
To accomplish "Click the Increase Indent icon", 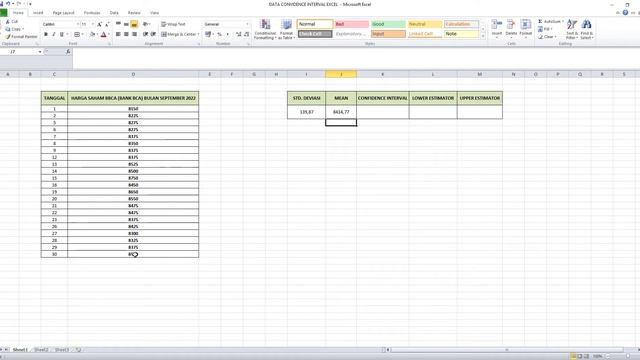I will tap(153, 34).
